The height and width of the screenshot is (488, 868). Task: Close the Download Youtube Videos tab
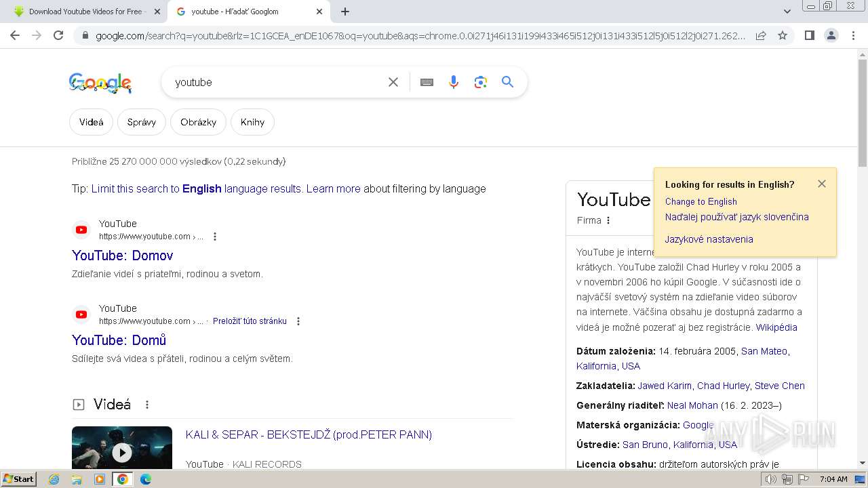pyautogui.click(x=157, y=12)
